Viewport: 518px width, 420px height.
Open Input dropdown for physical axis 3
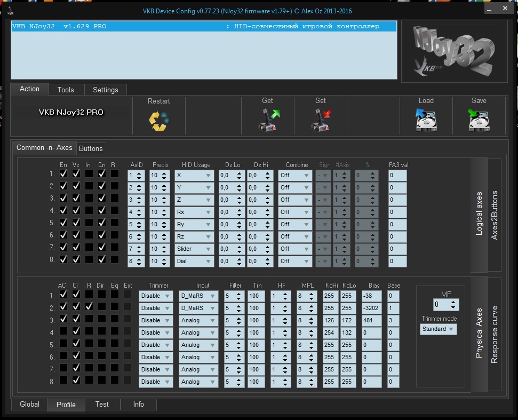pos(198,320)
